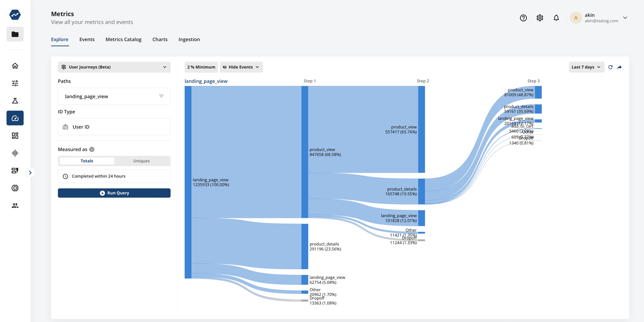Click the filter icon in landing_page_view path
This screenshot has height=322, width=644.
(161, 96)
